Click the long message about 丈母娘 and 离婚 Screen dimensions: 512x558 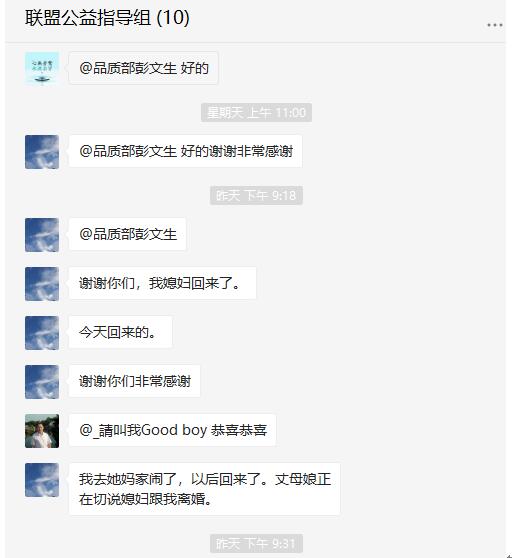click(x=205, y=489)
